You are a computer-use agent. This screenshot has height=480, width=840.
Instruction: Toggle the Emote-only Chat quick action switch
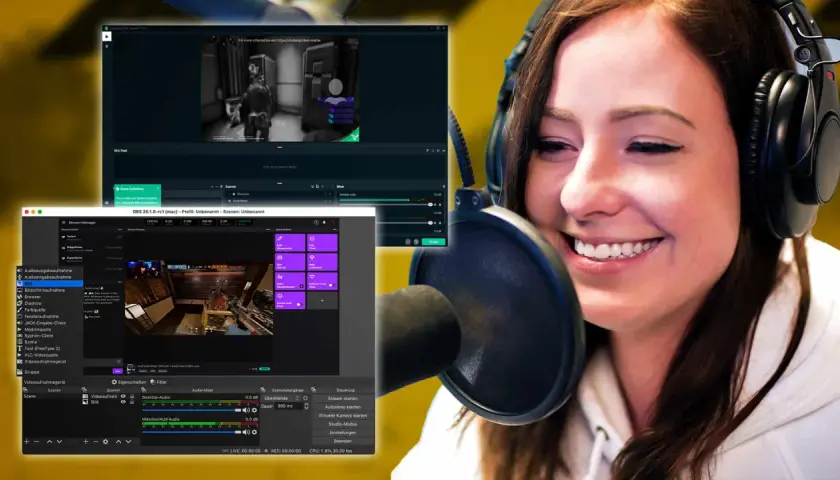pyautogui.click(x=300, y=305)
